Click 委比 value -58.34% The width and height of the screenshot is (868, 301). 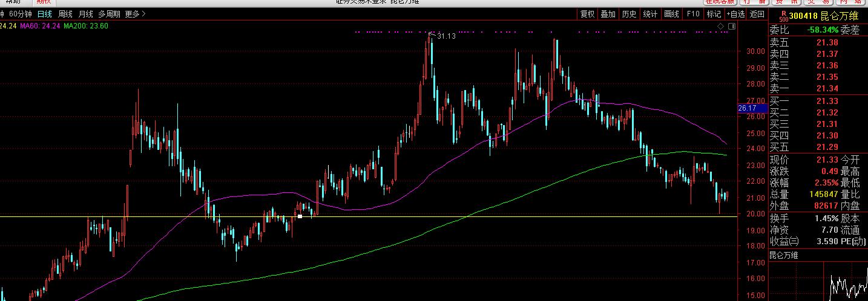(x=823, y=30)
